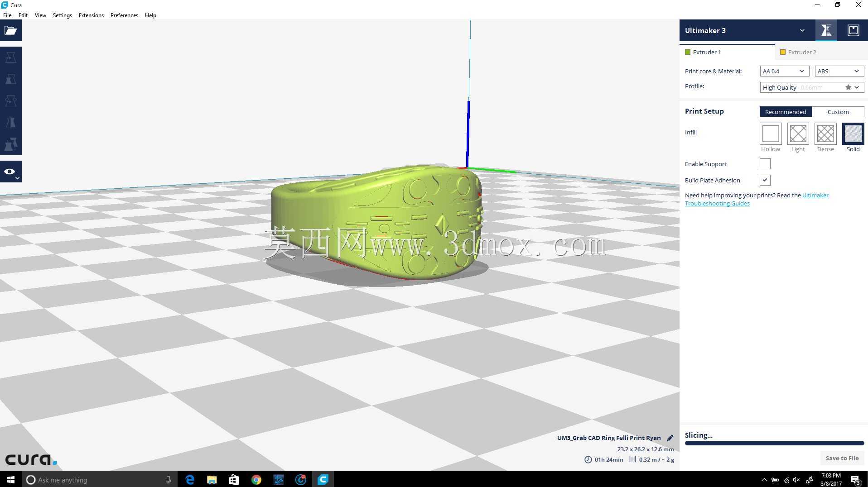Click the material usage '0.32 m / ~ 2 g'
This screenshot has width=868, height=487.
[656, 459]
